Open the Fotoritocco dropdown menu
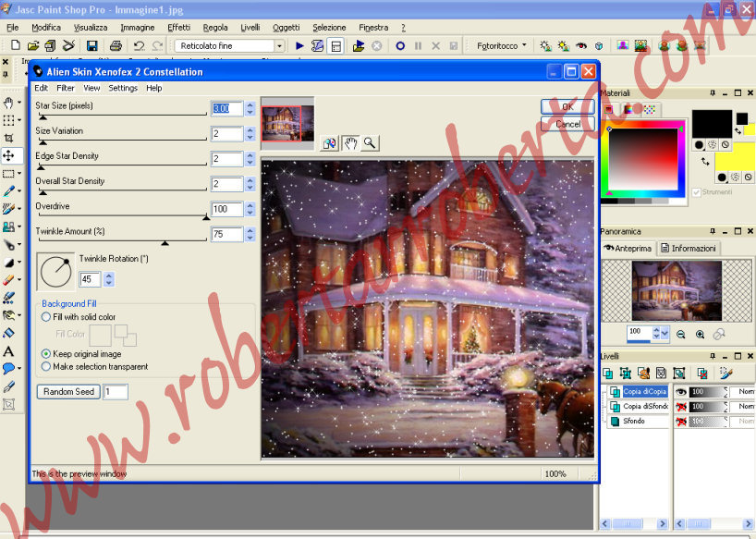 tap(502, 46)
